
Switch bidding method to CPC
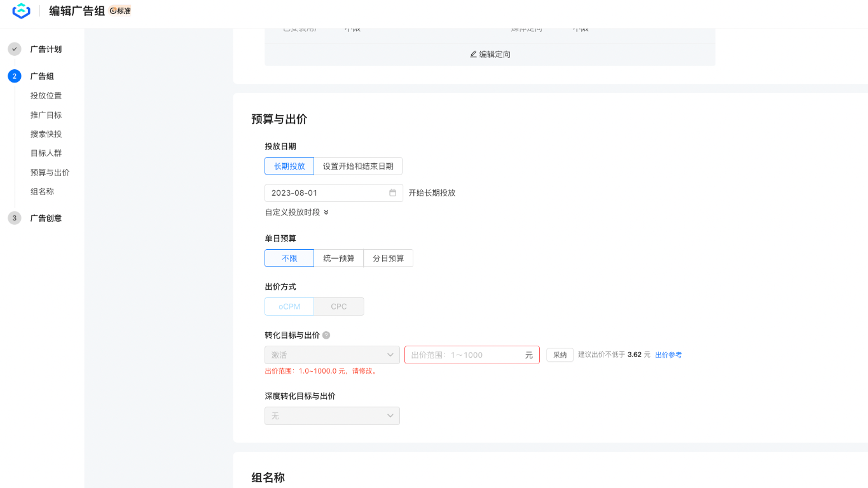(x=338, y=306)
